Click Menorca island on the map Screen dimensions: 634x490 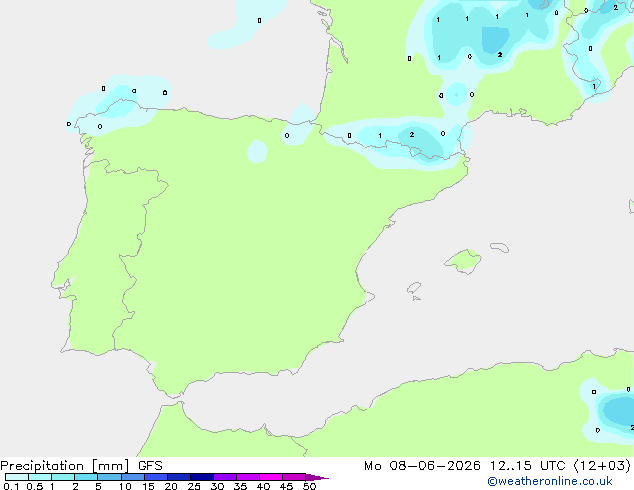click(500, 247)
